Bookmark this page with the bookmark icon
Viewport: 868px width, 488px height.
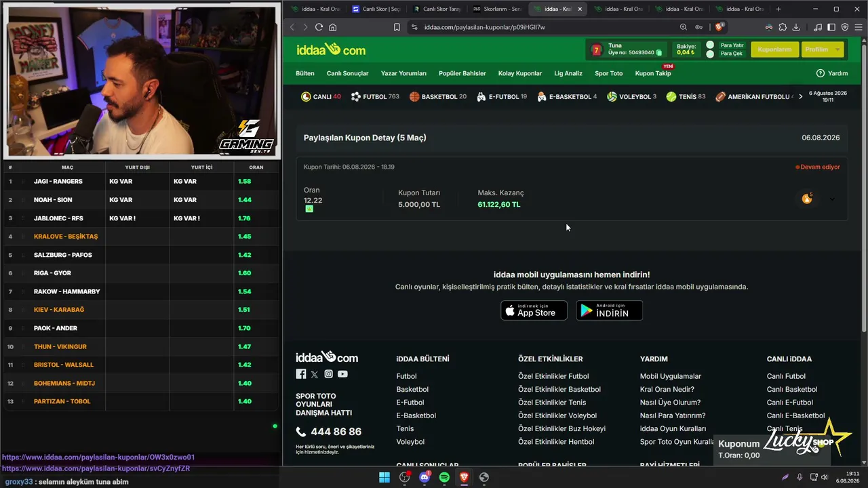tap(397, 27)
